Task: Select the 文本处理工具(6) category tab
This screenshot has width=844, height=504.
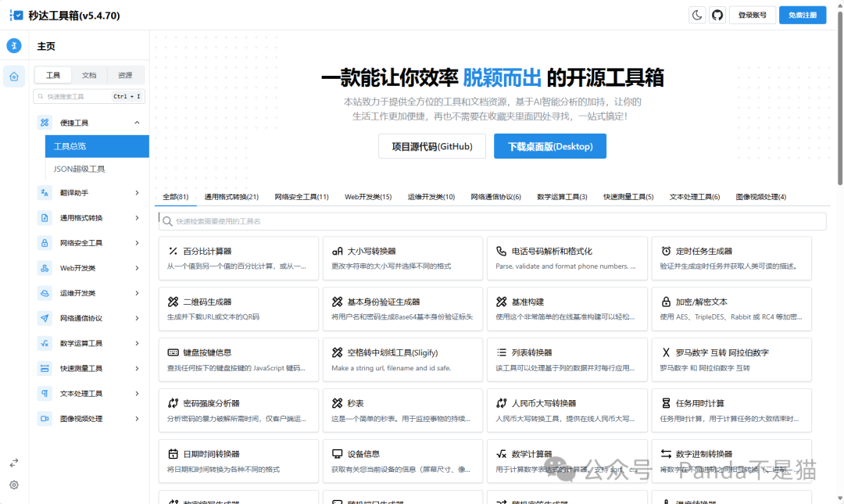Action: [x=695, y=197]
